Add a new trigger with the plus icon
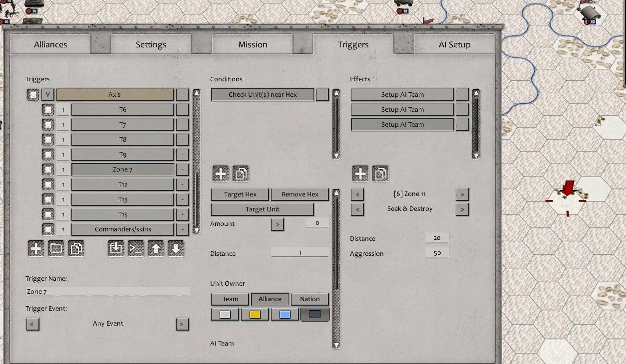 tap(36, 248)
